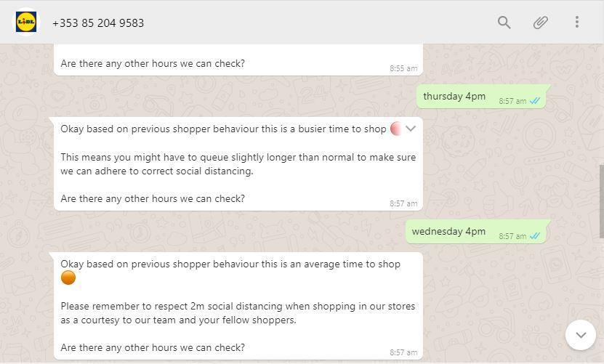This screenshot has height=364, width=604.
Task: Click the 8:55 am timestamp on top message
Action: (403, 68)
